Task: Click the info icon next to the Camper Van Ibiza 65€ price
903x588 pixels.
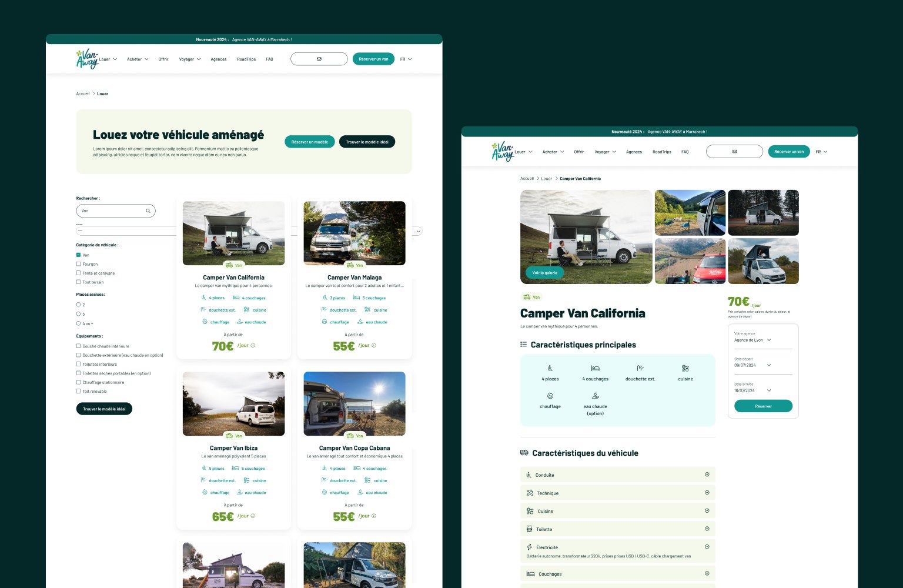Action: point(253,516)
